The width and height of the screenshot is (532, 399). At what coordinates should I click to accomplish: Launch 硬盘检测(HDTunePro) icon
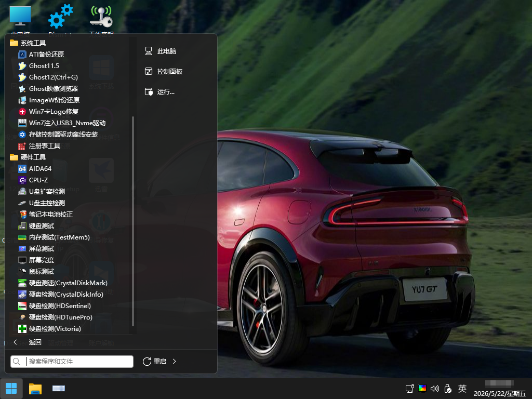(22, 317)
